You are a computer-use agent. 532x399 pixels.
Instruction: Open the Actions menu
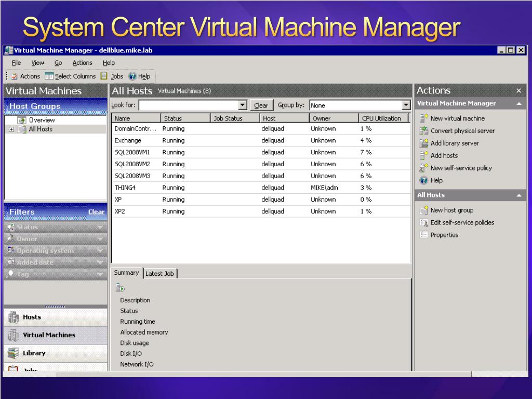(x=82, y=63)
